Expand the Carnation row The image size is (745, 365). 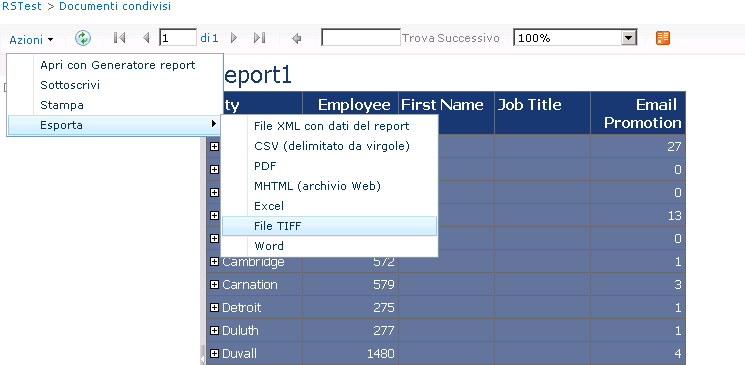coord(214,284)
